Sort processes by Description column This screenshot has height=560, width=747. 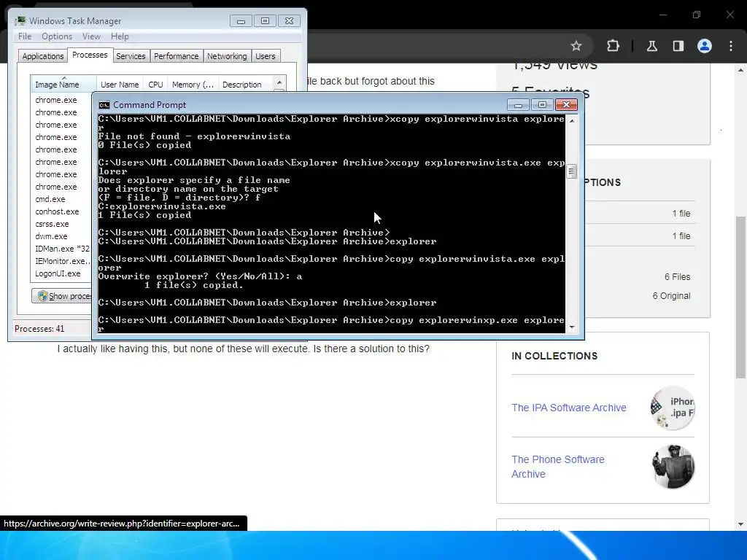245,85
